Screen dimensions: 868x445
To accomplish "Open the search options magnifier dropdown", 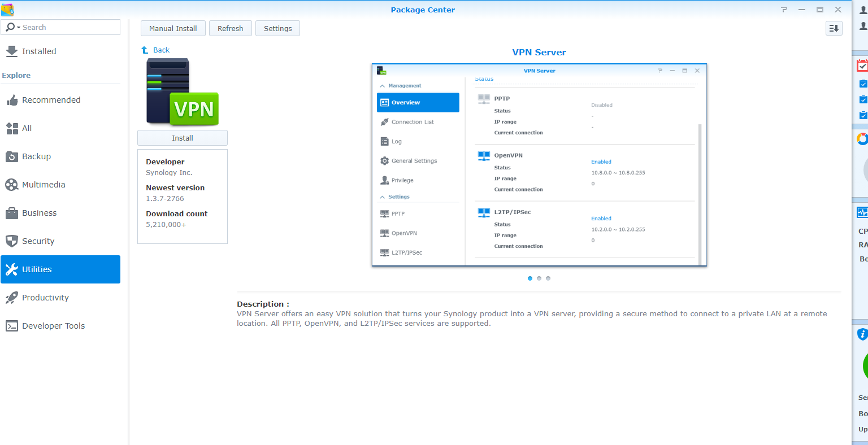I will tap(12, 27).
